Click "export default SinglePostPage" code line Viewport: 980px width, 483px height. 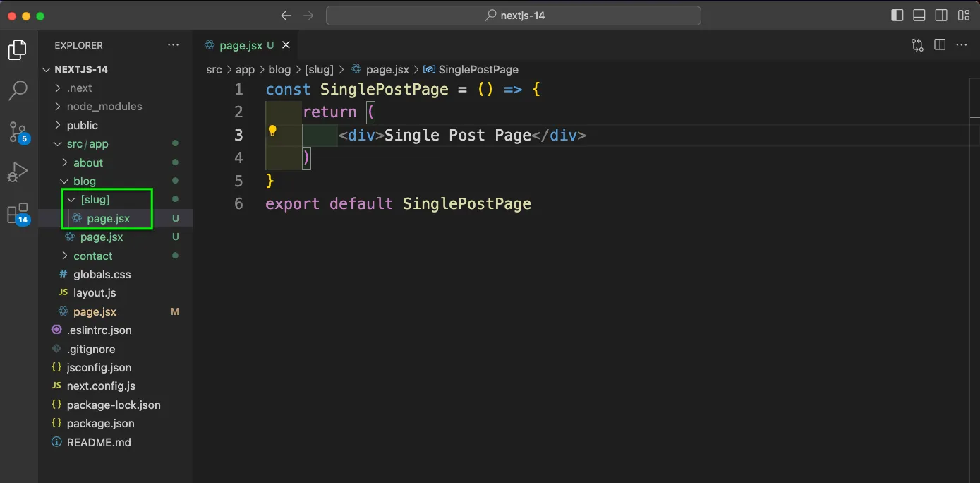398,204
